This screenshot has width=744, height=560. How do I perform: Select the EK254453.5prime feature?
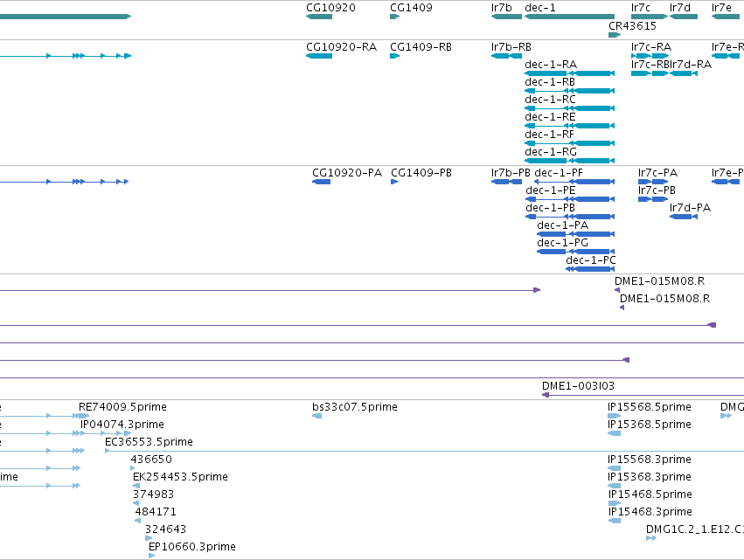tap(136, 486)
